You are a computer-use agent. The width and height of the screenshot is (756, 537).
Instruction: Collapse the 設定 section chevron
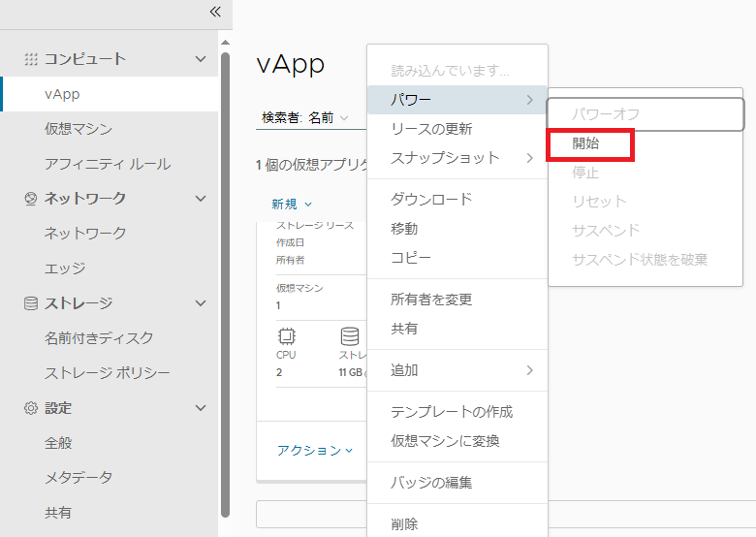pos(201,408)
